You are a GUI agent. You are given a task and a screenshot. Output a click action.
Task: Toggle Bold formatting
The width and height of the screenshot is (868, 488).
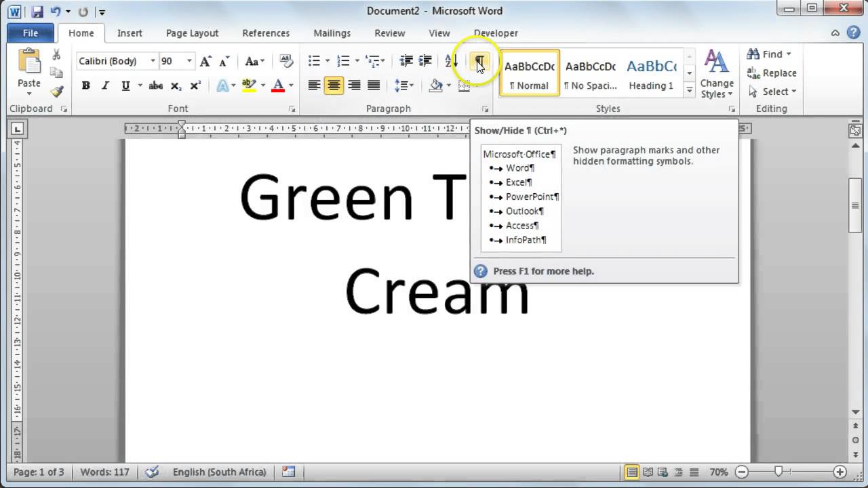[85, 85]
